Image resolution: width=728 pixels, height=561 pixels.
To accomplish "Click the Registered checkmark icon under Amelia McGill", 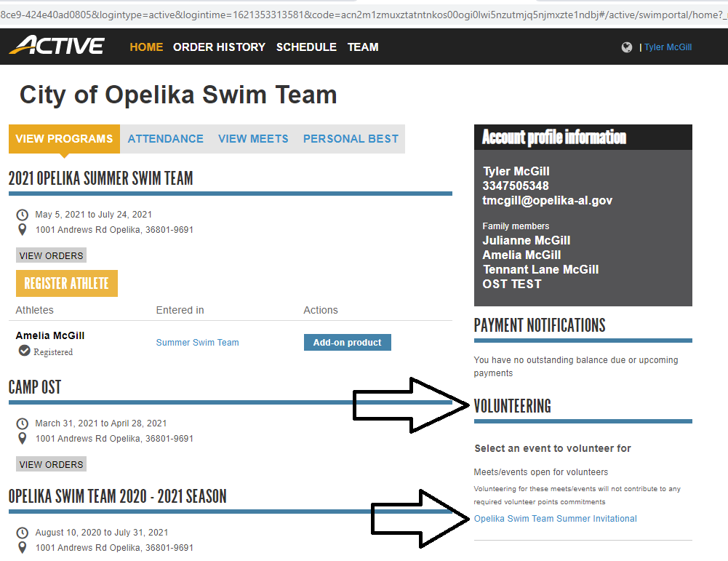I will [x=24, y=351].
